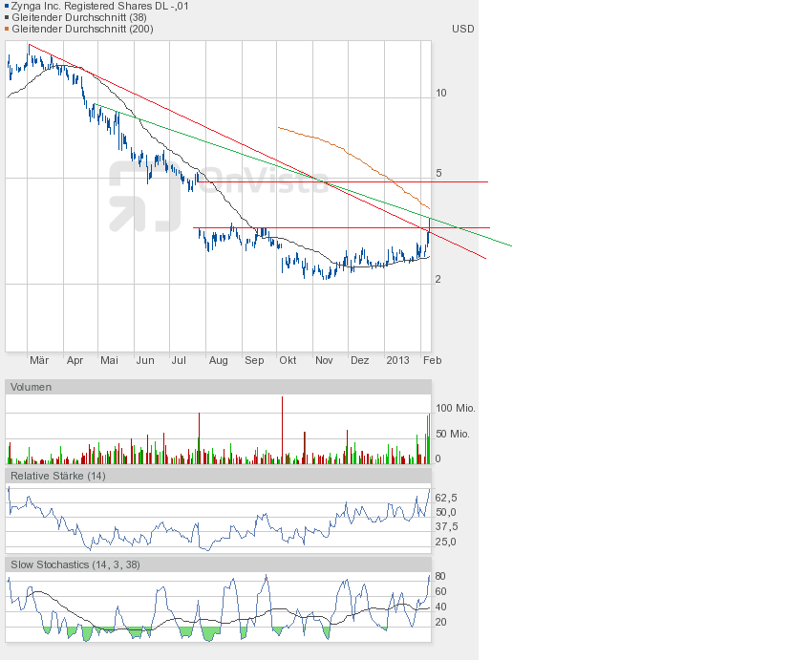Screen dimensions: 812x660
Task: Click the orange 200-day average legend marker
Action: click(x=7, y=29)
